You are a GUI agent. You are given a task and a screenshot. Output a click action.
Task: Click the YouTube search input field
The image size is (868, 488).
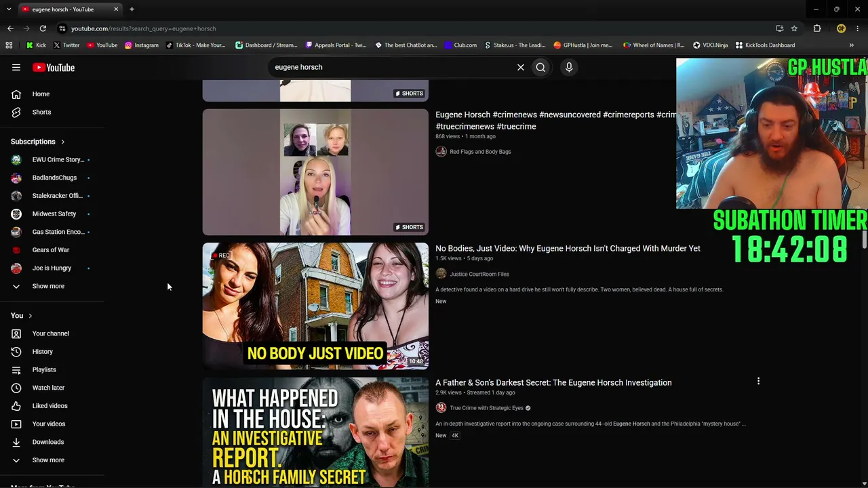393,67
